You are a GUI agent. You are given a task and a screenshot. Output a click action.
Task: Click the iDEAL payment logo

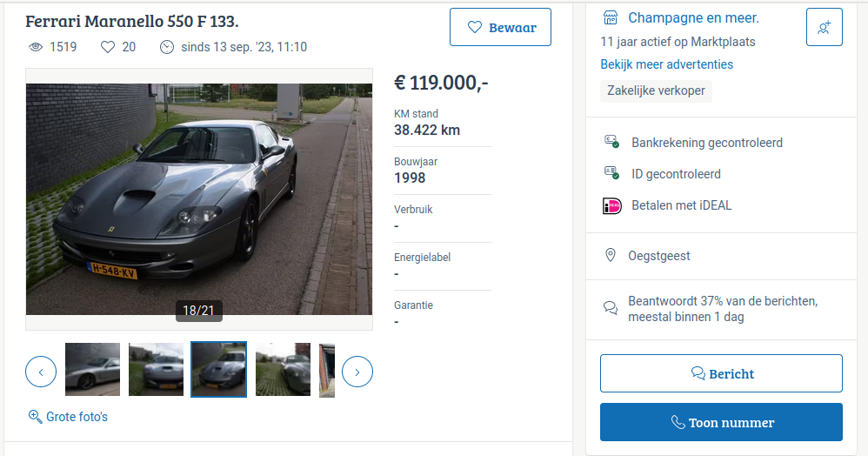(612, 206)
